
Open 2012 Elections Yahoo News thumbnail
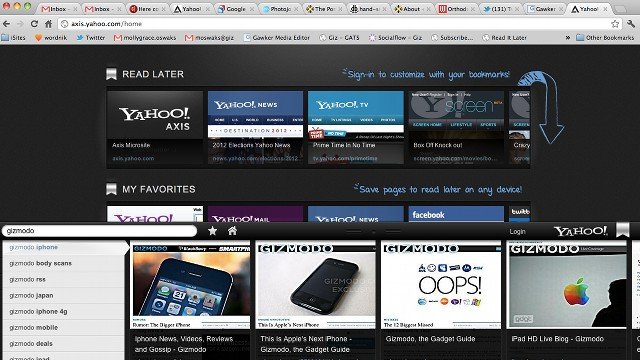tap(256, 127)
